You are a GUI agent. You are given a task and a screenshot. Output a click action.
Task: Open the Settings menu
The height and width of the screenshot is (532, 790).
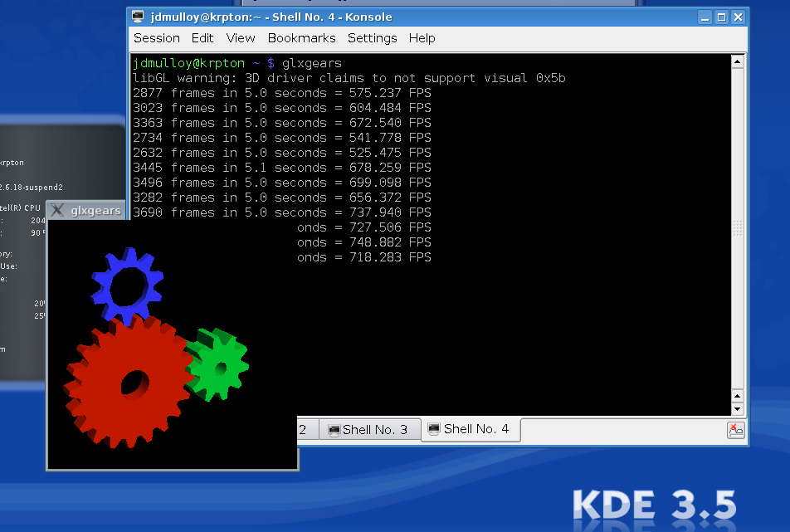[372, 38]
